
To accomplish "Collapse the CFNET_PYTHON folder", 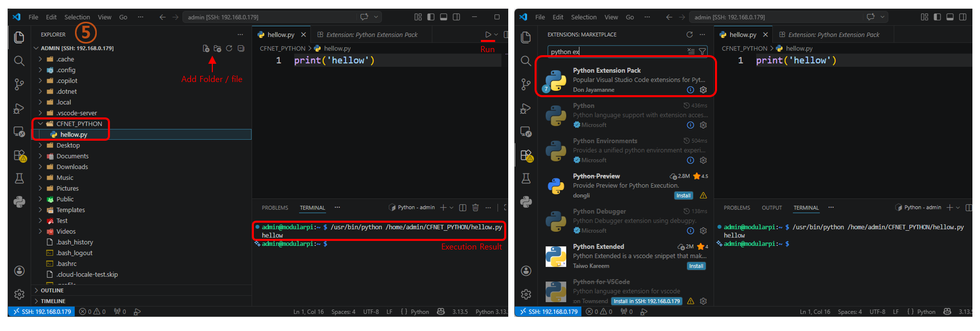I will [41, 123].
